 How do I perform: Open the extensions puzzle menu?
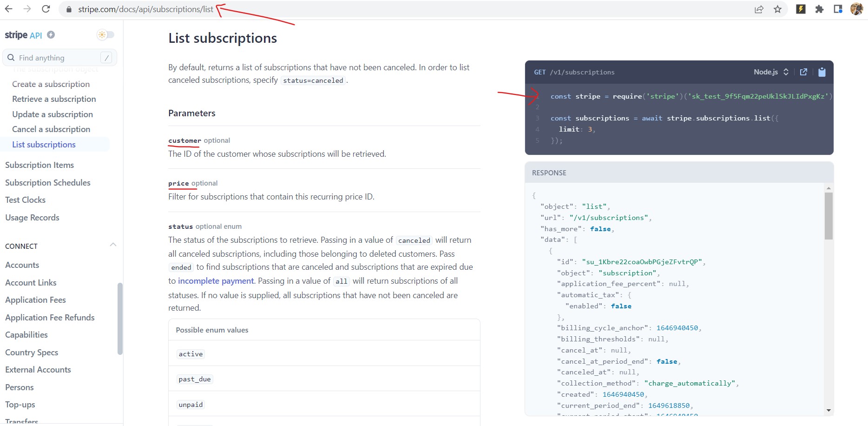[x=819, y=9]
